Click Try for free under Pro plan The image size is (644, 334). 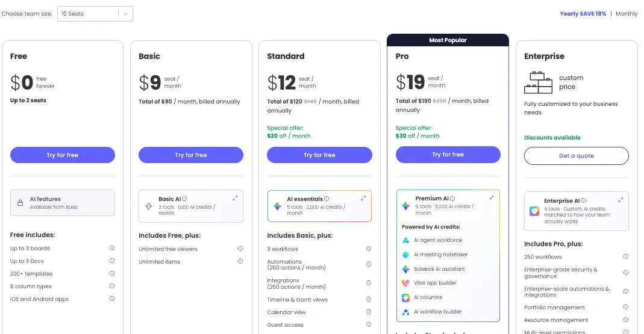point(448,154)
